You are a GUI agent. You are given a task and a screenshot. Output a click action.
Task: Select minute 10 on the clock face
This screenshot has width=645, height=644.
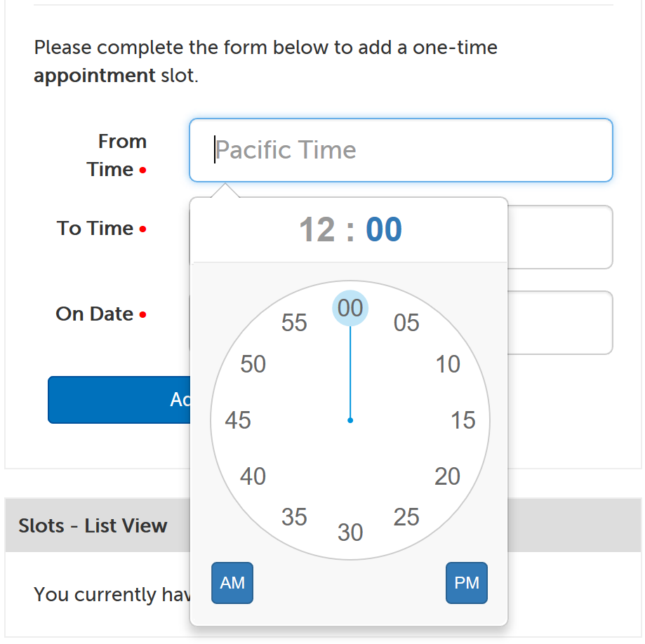pyautogui.click(x=448, y=364)
